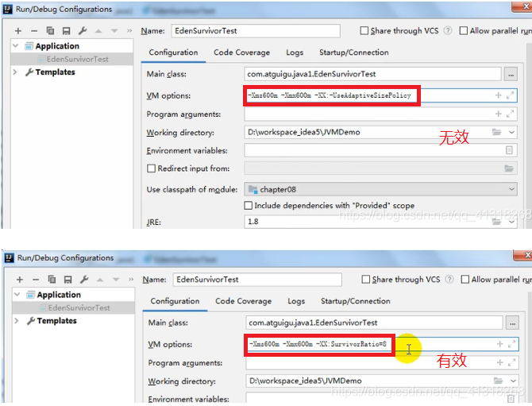Viewport: 532px width, 406px height.
Task: Click the Main class browse button in upper dialog
Action: 511,74
